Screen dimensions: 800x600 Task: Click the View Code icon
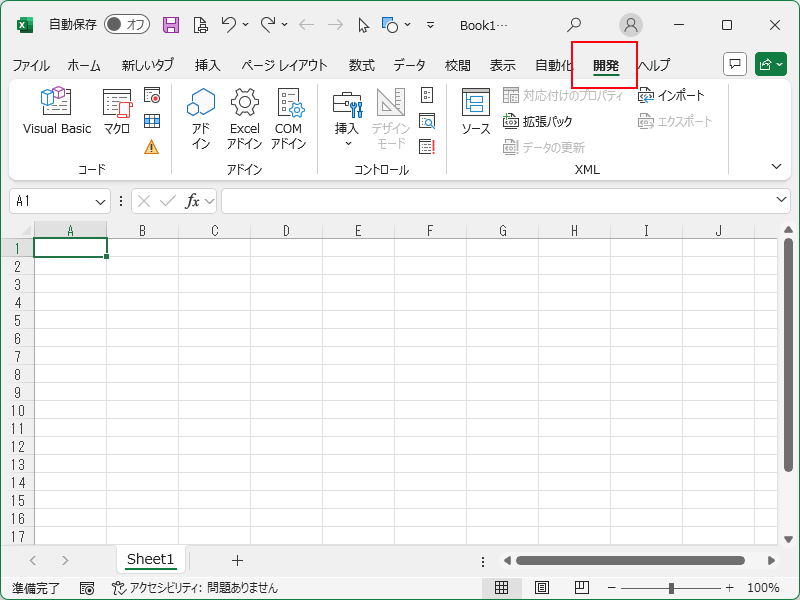(427, 121)
